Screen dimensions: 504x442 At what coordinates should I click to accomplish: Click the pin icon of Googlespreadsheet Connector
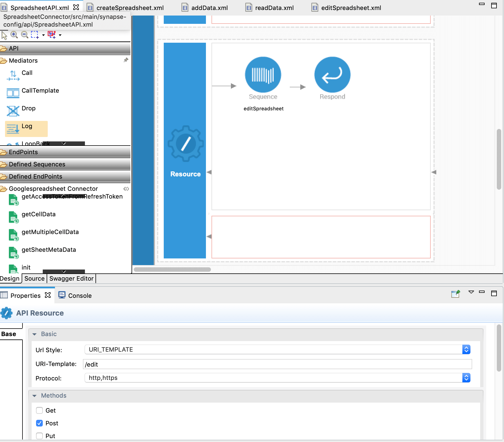[126, 189]
